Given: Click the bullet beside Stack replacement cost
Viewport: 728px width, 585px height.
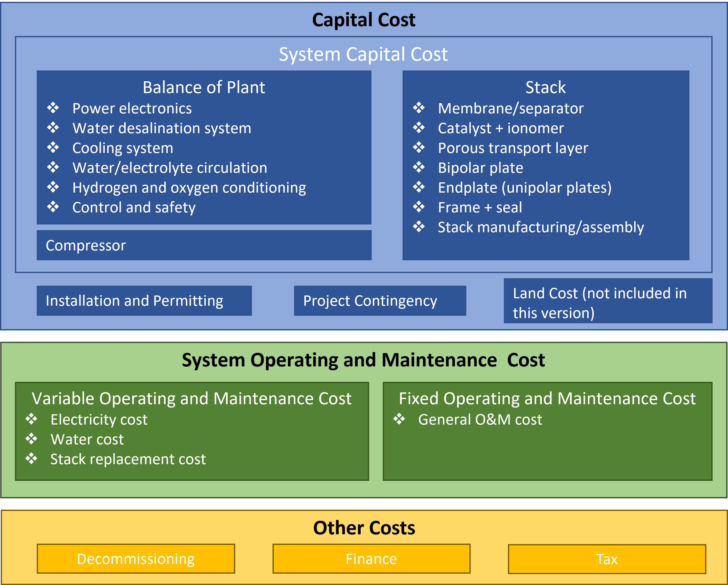Looking at the screenshot, I should (x=31, y=459).
